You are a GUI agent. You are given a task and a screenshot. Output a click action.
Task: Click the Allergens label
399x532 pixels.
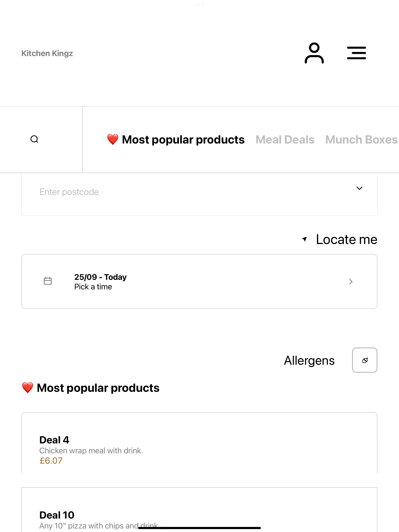tap(309, 360)
